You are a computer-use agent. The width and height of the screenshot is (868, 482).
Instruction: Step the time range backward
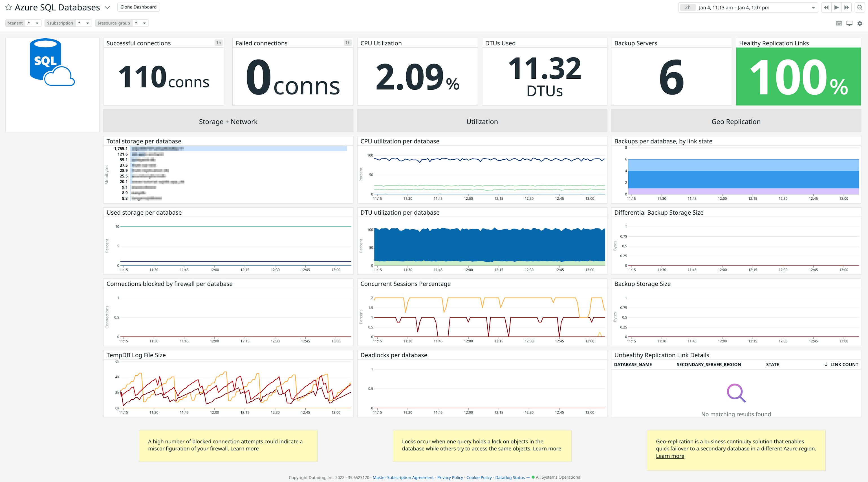pyautogui.click(x=827, y=7)
